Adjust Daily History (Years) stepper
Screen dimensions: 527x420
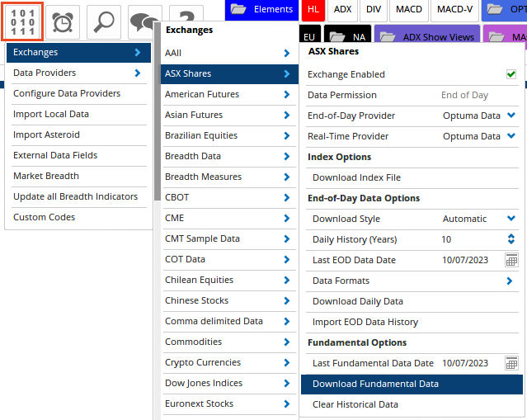click(x=511, y=239)
